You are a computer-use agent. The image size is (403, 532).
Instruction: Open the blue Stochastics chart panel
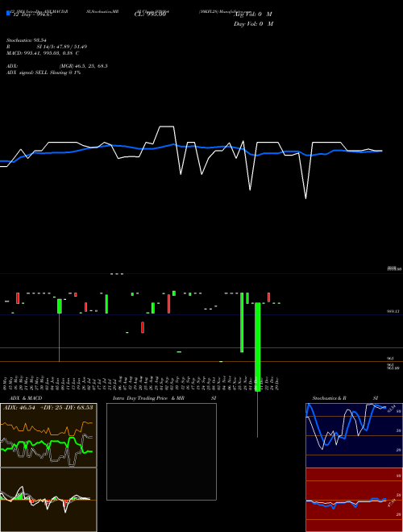click(354, 435)
